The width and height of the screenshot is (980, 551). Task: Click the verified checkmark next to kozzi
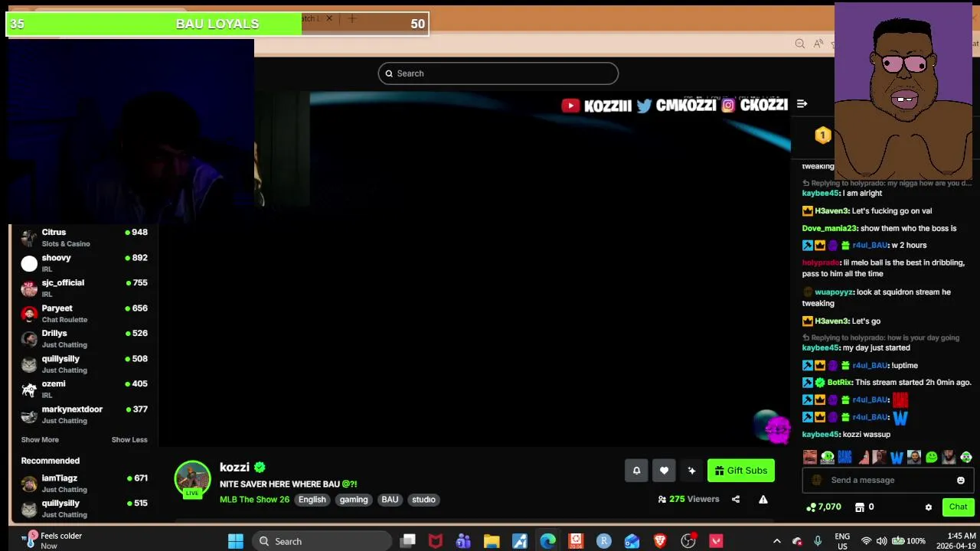point(260,467)
